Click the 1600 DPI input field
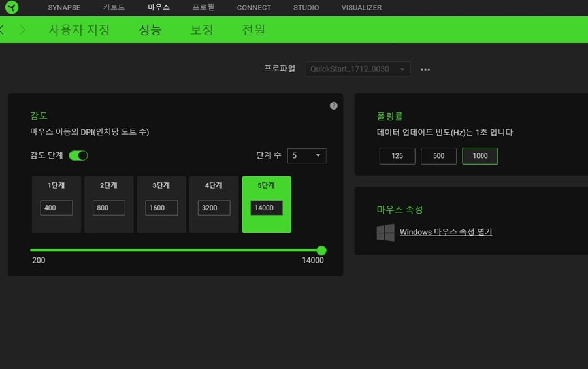The height and width of the screenshot is (369, 588). [161, 208]
